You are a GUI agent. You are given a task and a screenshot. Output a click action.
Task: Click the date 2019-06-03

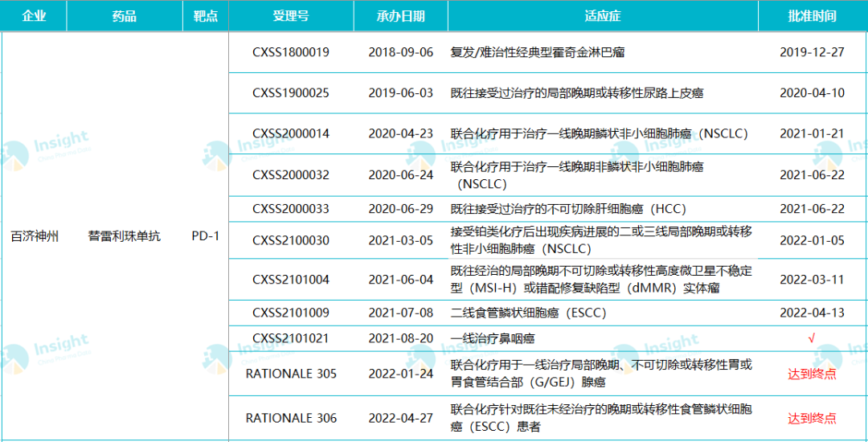(x=401, y=93)
